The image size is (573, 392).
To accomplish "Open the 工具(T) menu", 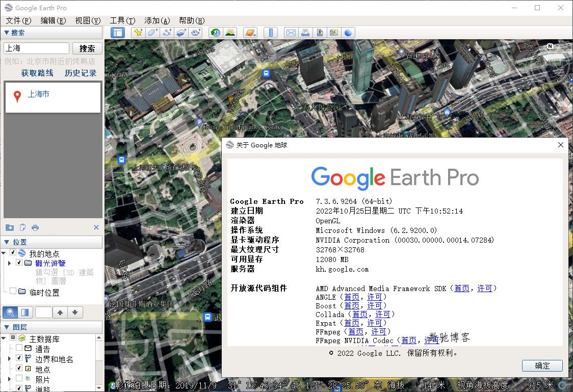I will point(122,20).
